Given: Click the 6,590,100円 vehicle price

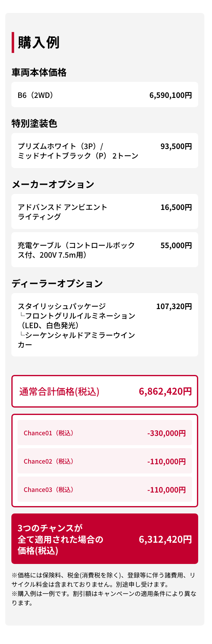Looking at the screenshot, I should (x=171, y=95).
